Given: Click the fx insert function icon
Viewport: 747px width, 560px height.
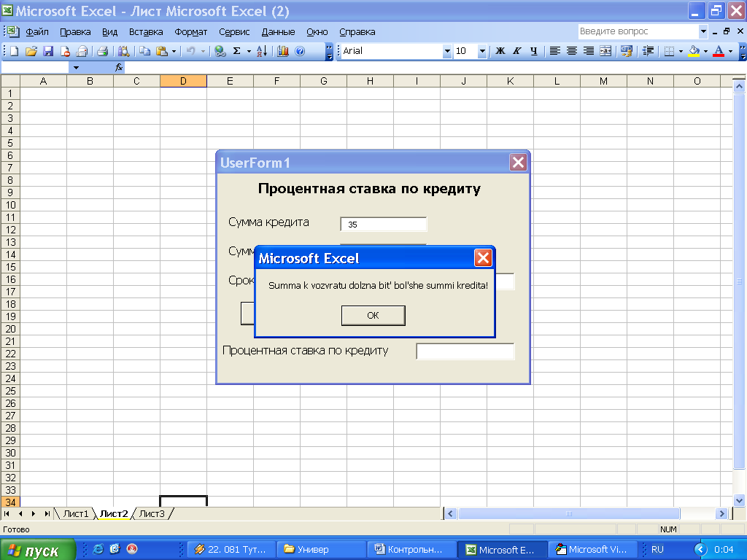Looking at the screenshot, I should pos(119,68).
